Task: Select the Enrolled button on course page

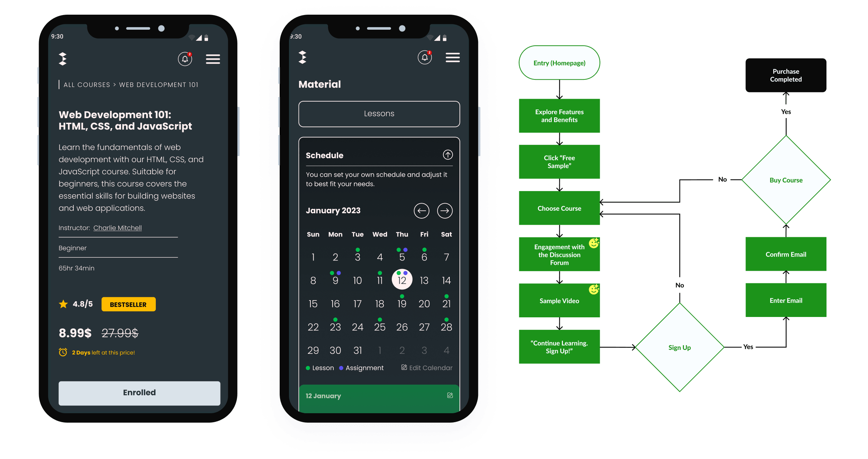Action: tap(140, 392)
